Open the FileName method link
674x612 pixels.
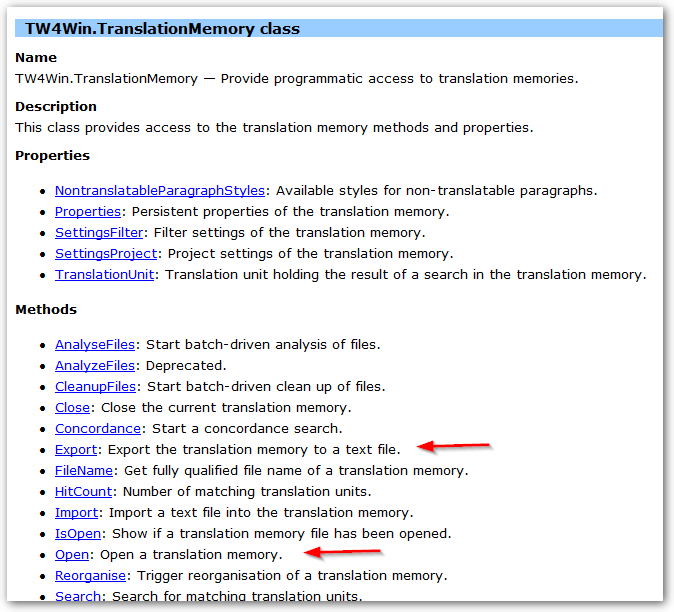click(x=84, y=471)
